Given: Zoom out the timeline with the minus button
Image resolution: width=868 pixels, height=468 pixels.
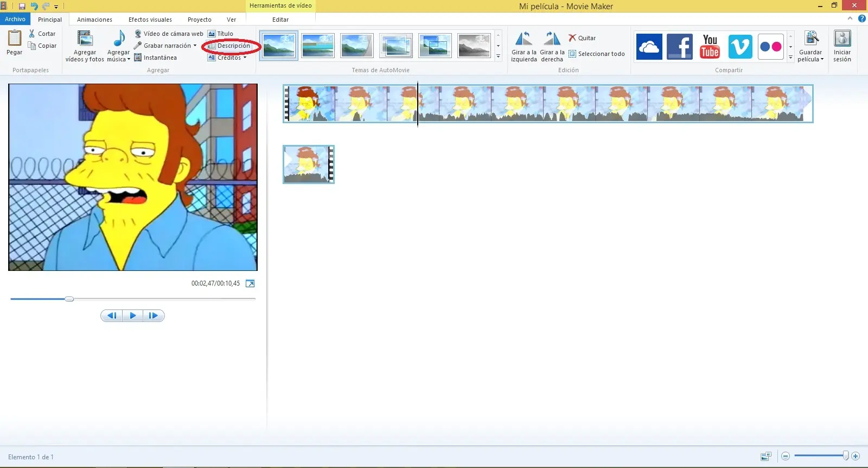Looking at the screenshot, I should [785, 457].
